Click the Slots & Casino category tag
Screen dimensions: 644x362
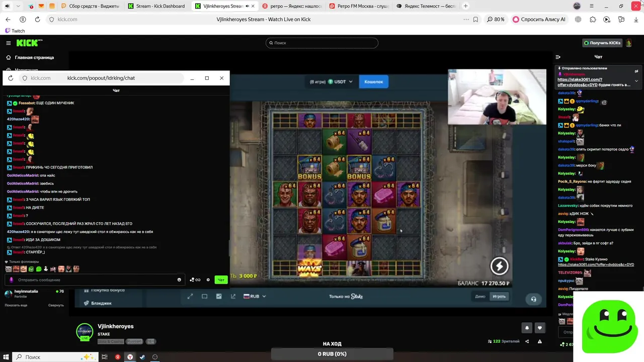pos(110,341)
